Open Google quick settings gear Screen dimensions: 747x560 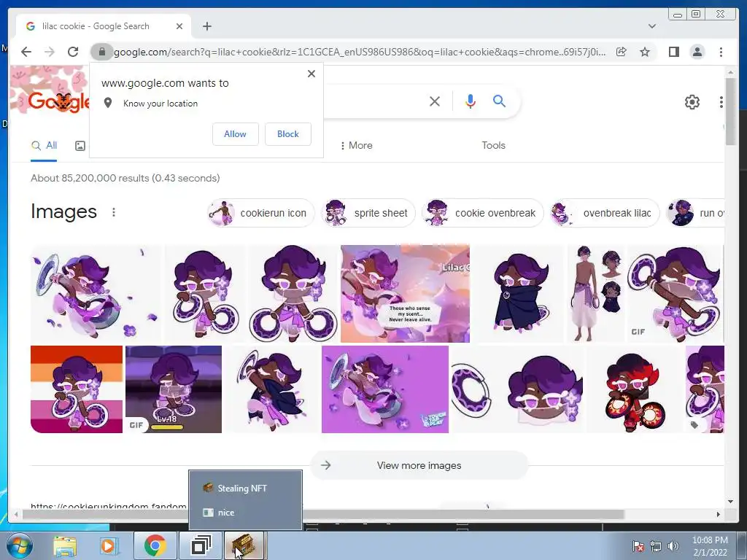[x=692, y=102]
